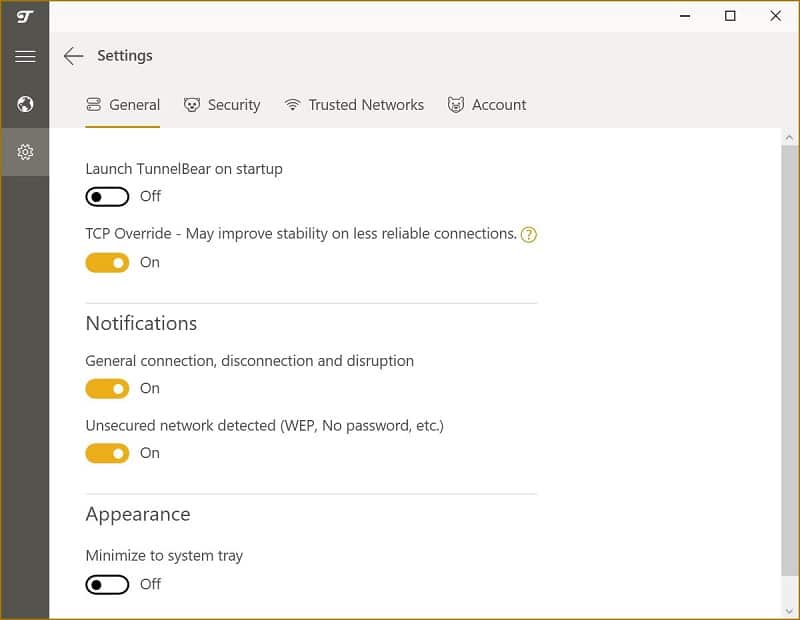Screen dimensions: 800x620
Task: Turn off unsecured network detected notification
Action: coord(107,454)
